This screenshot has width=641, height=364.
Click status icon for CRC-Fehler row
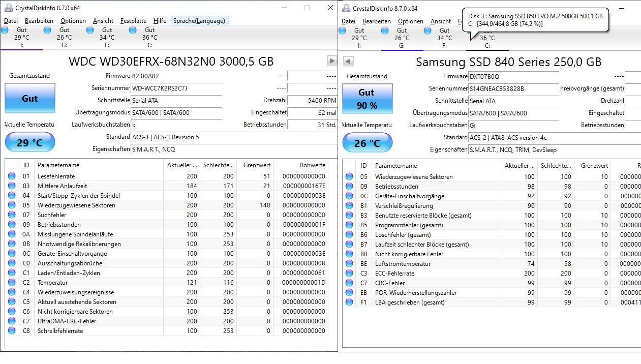tap(349, 283)
